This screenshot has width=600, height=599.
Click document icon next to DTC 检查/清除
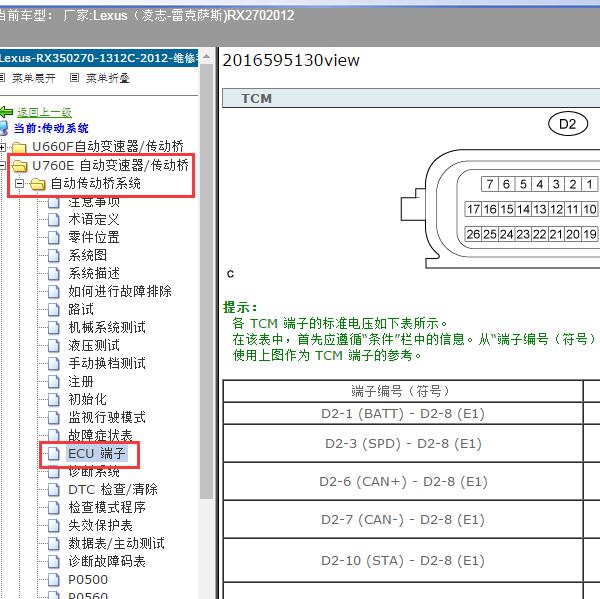54,490
